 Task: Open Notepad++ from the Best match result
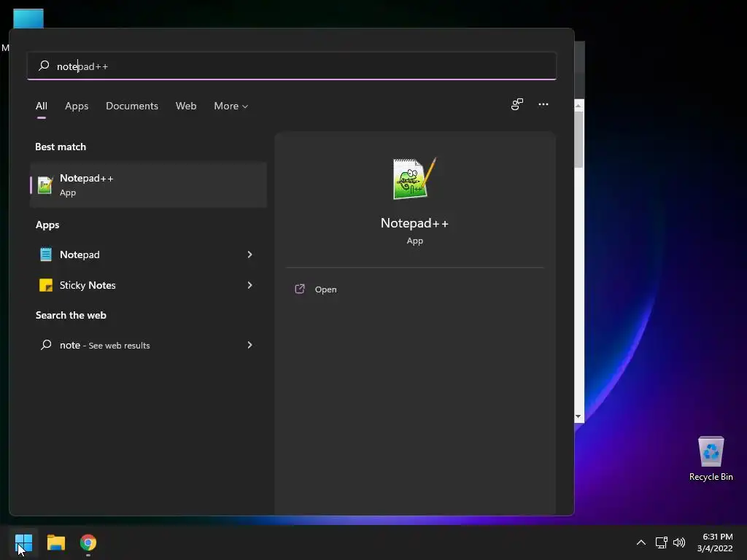pos(148,184)
